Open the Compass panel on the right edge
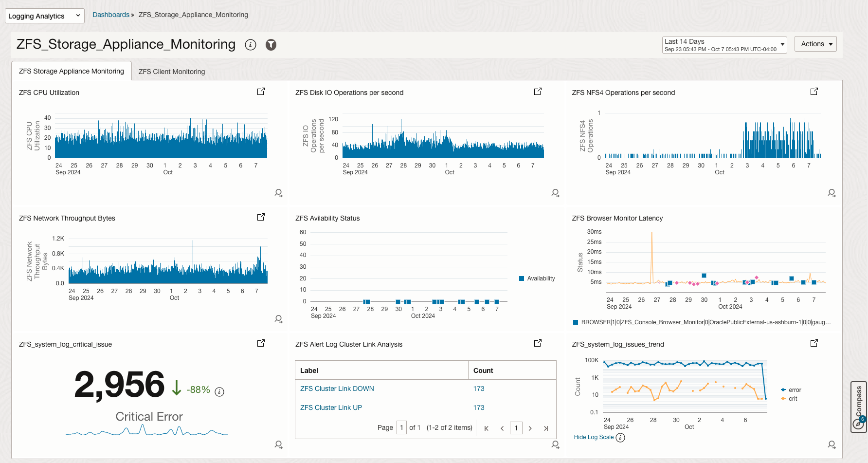Image resolution: width=868 pixels, height=463 pixels. click(x=858, y=408)
